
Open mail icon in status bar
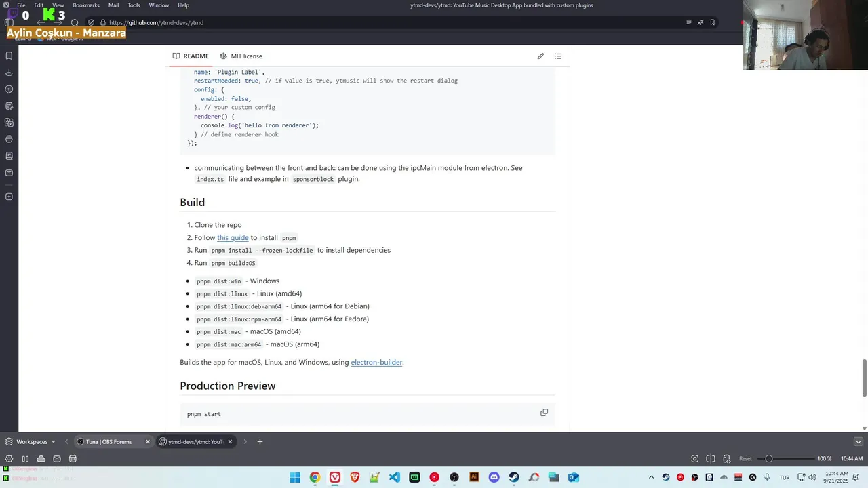pyautogui.click(x=57, y=459)
